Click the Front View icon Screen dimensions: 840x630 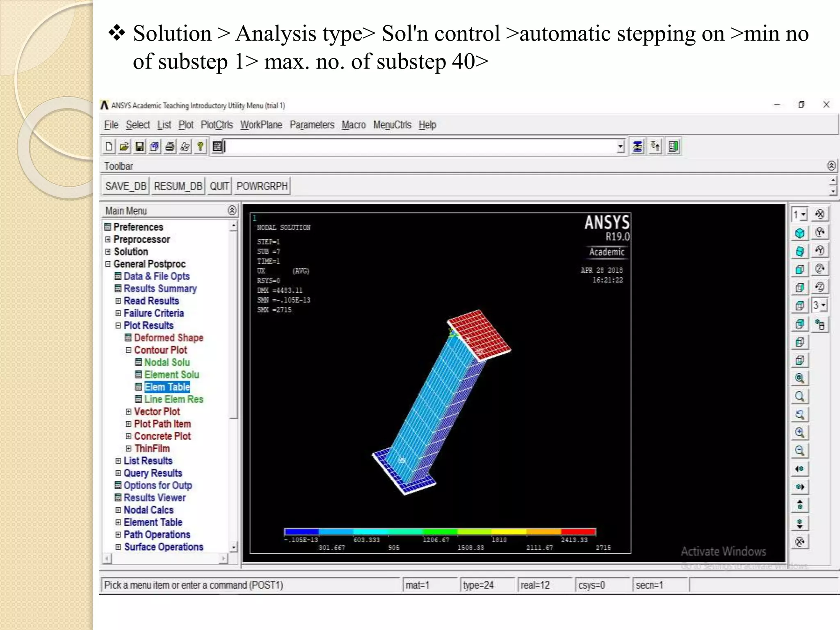799,269
